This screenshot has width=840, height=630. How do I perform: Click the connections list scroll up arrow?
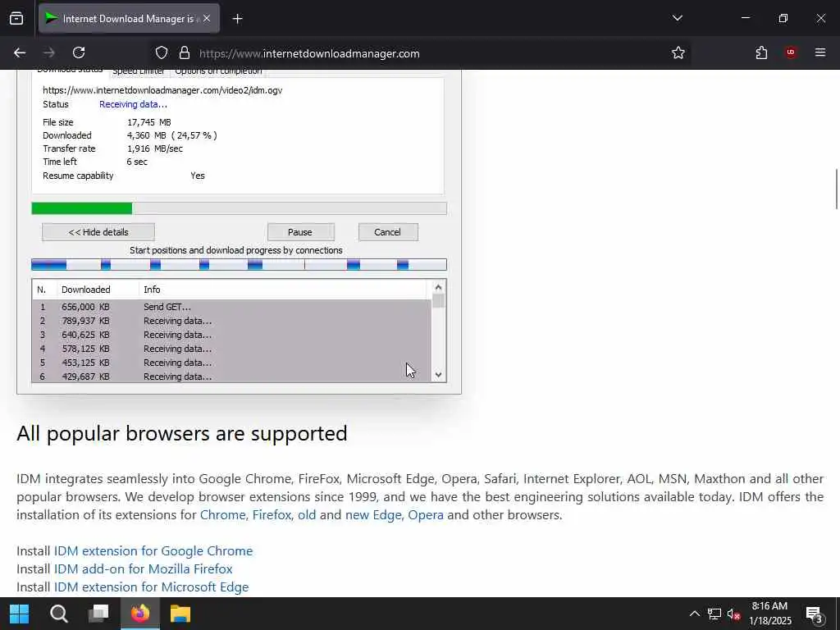point(438,288)
